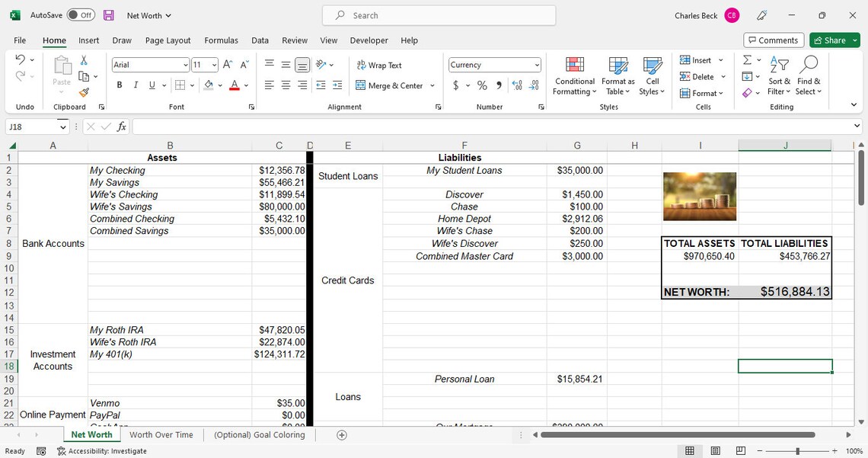This screenshot has width=868, height=458.
Task: Open the Currency number format dropdown
Action: (x=537, y=65)
